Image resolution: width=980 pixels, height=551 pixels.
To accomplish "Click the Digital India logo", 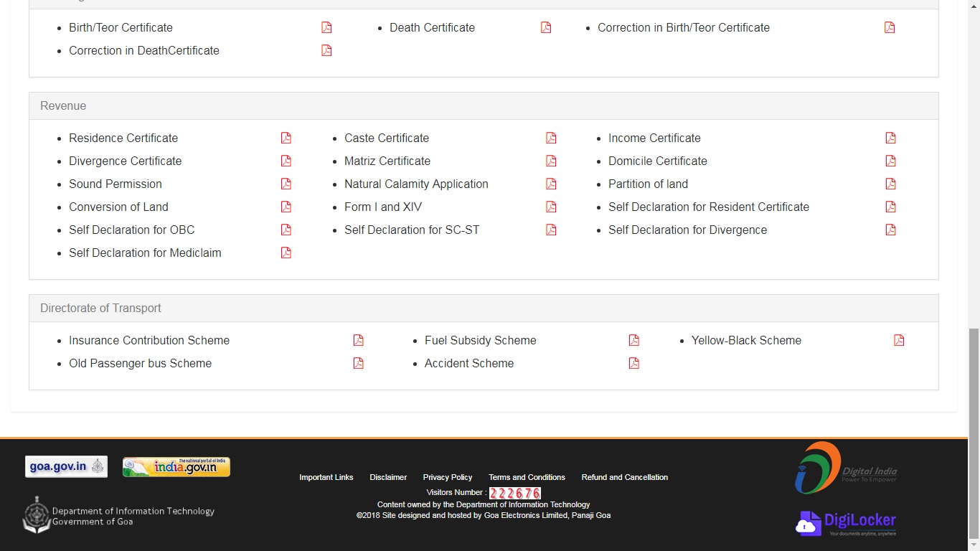I will (x=847, y=468).
